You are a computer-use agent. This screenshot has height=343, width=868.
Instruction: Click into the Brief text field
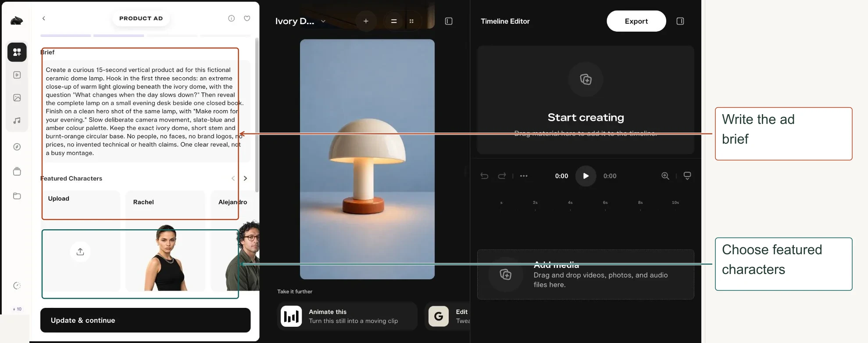click(146, 111)
